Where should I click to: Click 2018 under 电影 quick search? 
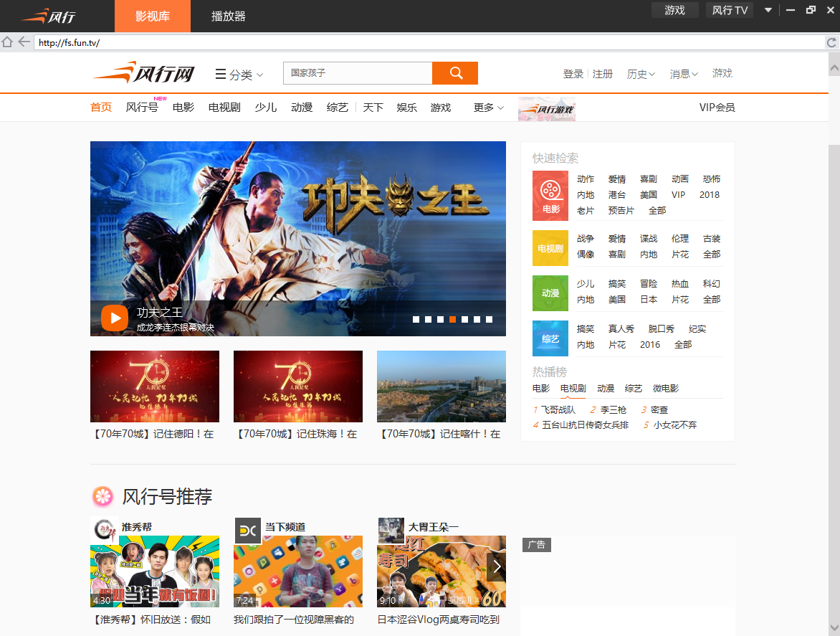[x=710, y=195]
